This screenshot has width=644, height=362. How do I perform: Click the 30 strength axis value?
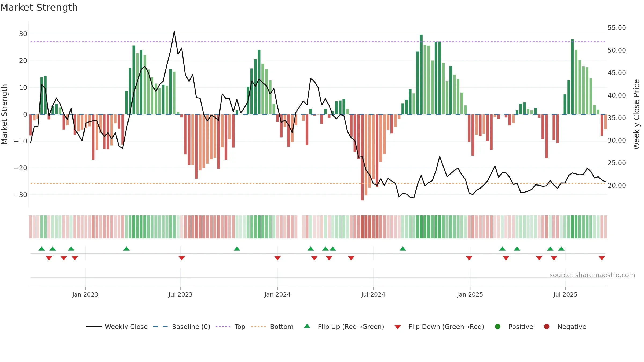(x=23, y=34)
